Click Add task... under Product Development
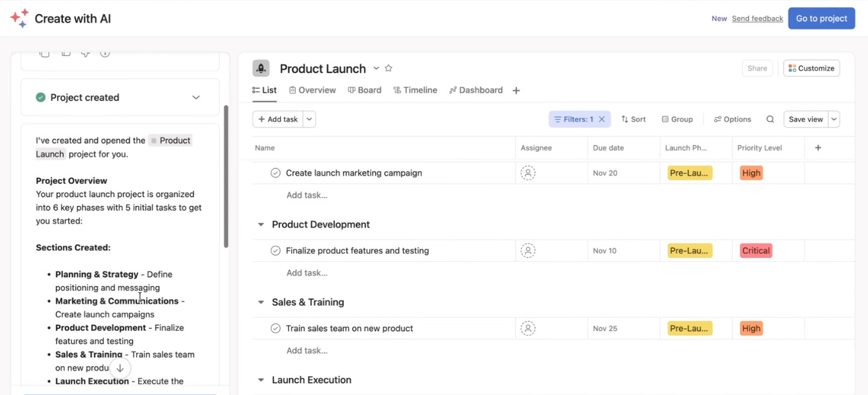 (x=307, y=273)
